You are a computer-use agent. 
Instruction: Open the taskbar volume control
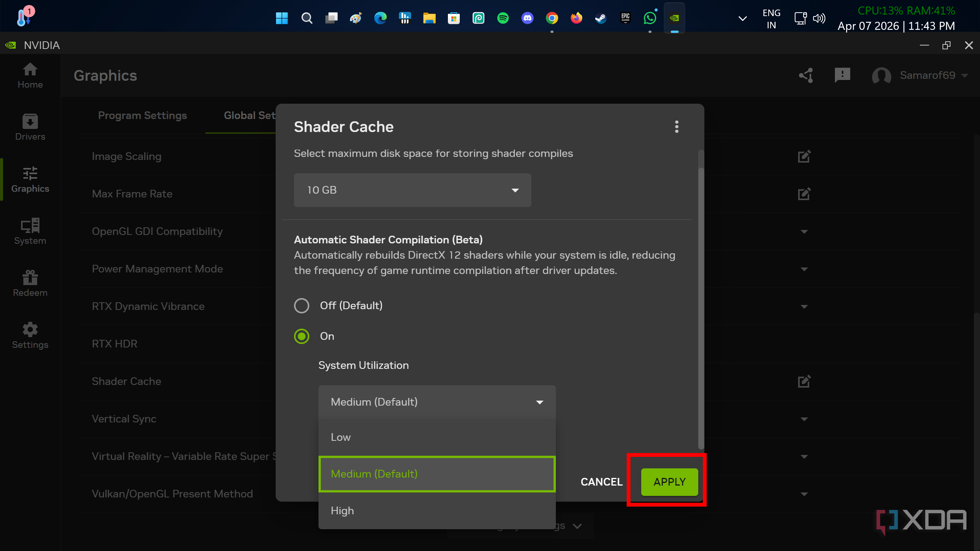coord(819,18)
